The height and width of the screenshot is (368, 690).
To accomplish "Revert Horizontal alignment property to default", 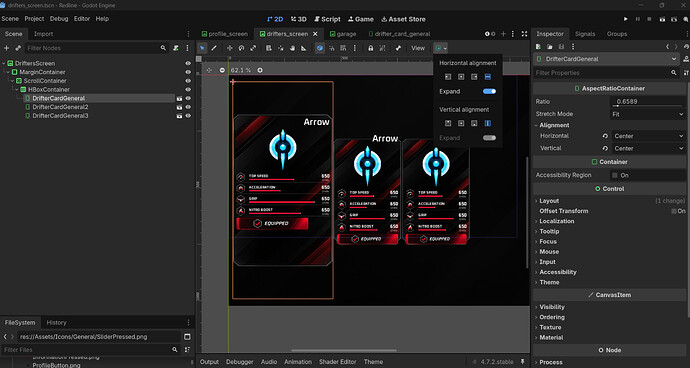I will point(605,136).
